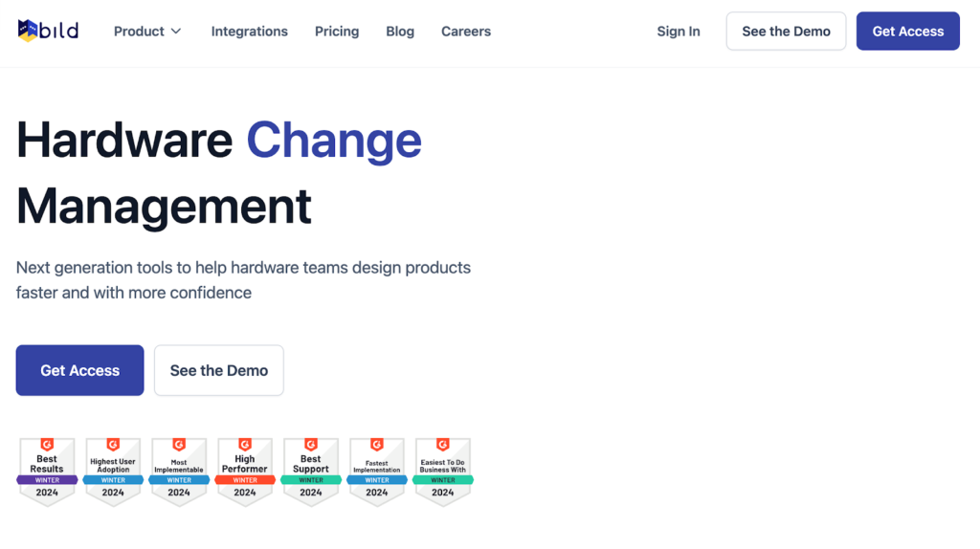Open the Blog link in the navigation
Screen dimensions: 980x549
(x=400, y=32)
